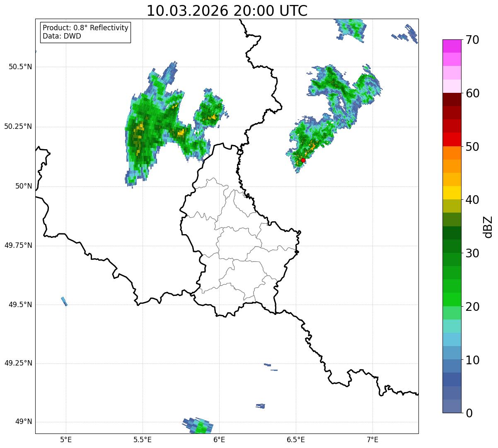Click the green radar echo near 49°N 5.9°E

point(198,426)
